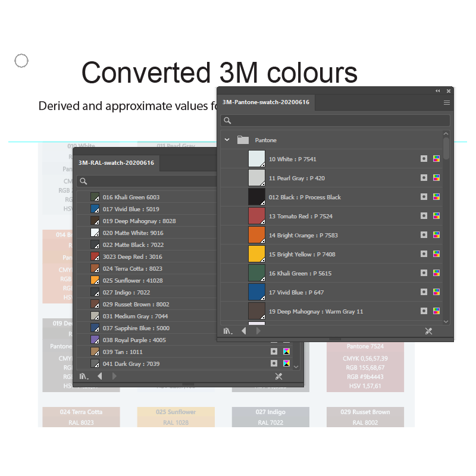This screenshot has width=476, height=476.
Task: Click the Pantone list scrollbar thumb
Action: pyautogui.click(x=446, y=148)
